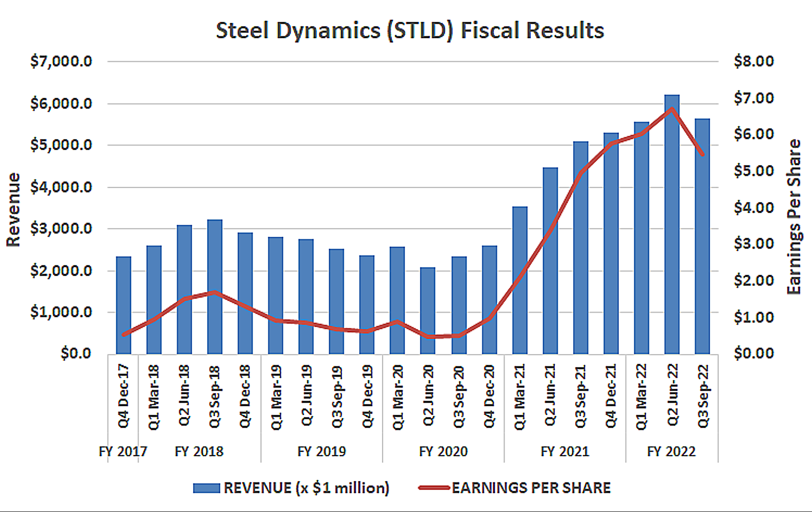
Task: Select the red EARNINGS PER SHARE legend line
Action: click(x=434, y=487)
